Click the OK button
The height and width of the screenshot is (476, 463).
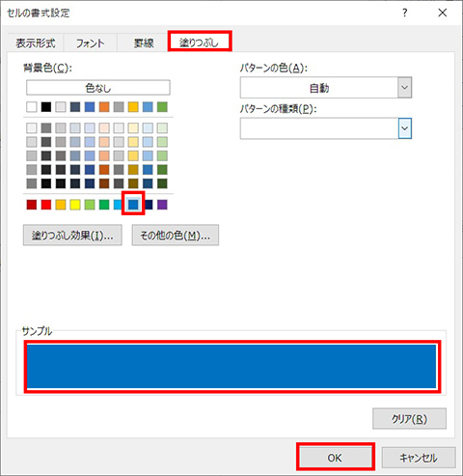335,458
